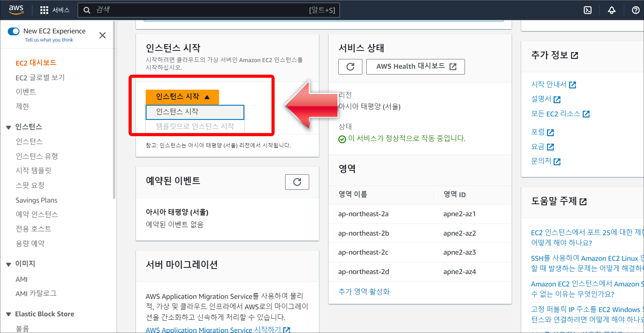Collapse the 인스턴스 sidebar section
644x333 pixels.
tap(9, 127)
